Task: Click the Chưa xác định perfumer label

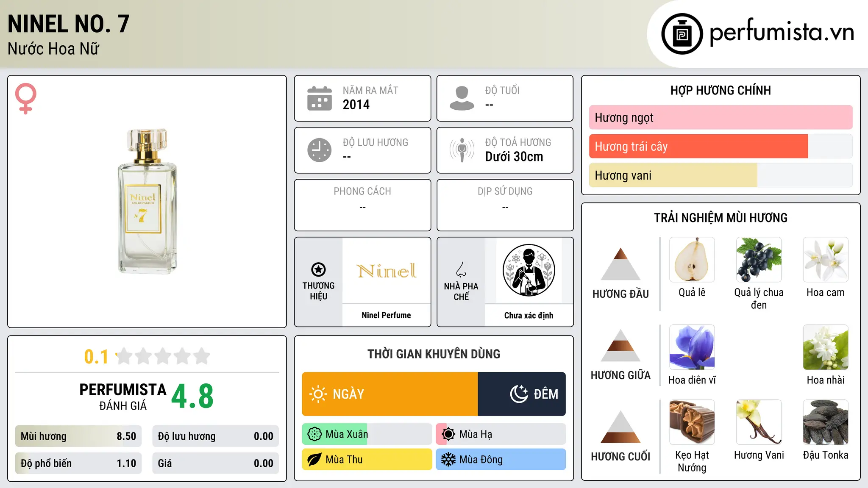Action: 529,315
